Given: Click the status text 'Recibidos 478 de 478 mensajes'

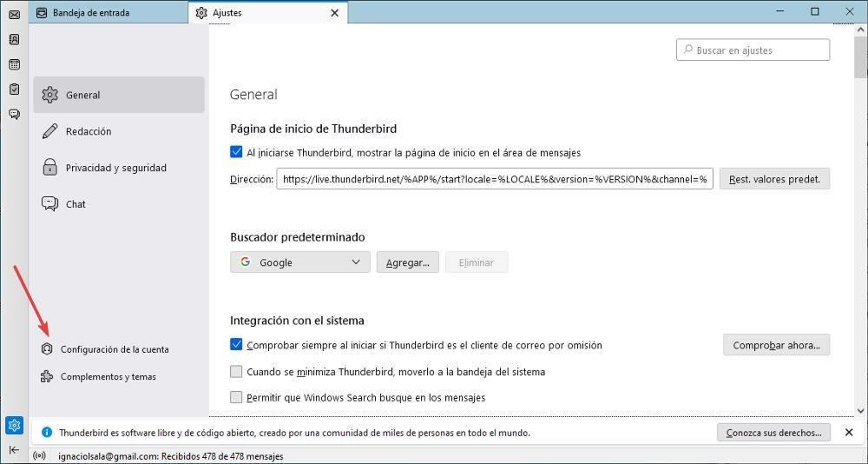Looking at the screenshot, I should 223,456.
